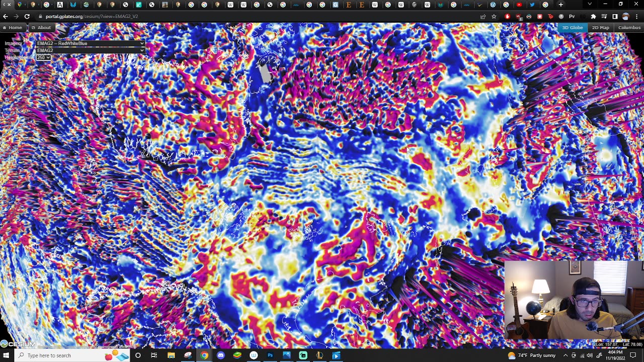
Task: Switch to the WordPress tab
Action: 493,5
